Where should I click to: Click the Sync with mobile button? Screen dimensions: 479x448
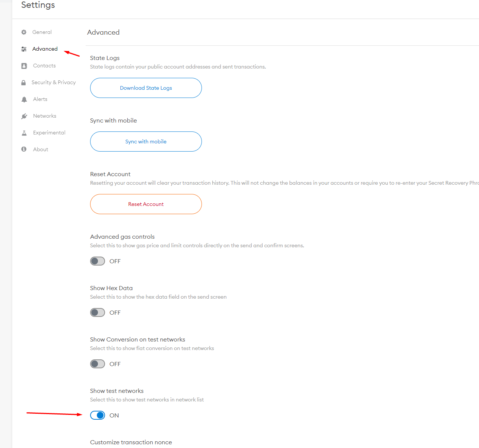(146, 142)
